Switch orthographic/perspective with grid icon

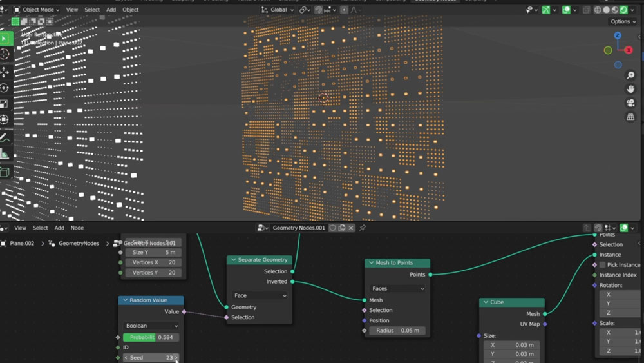[x=630, y=117]
